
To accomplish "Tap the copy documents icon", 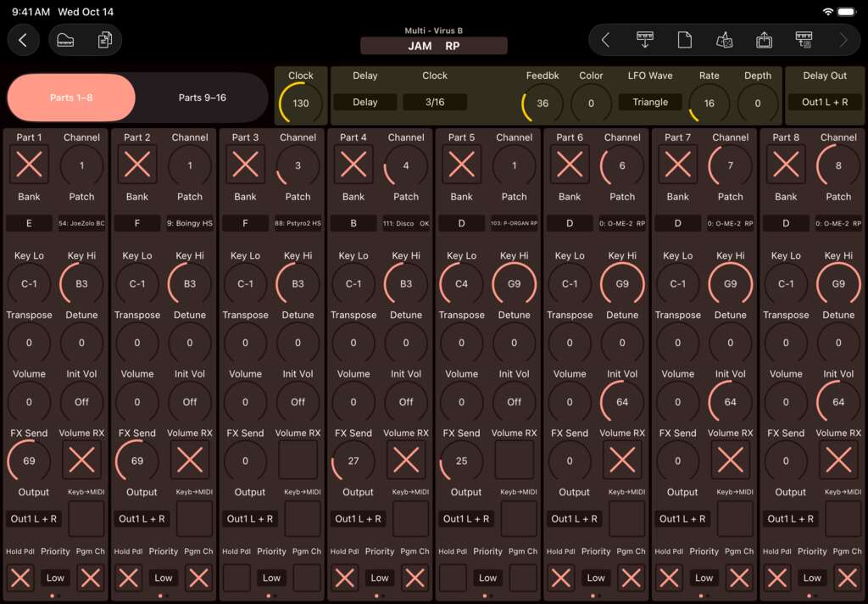I will [104, 40].
